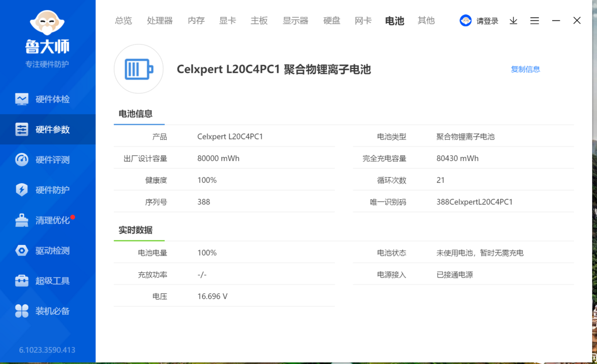Click the 健康度 value 100%

207,180
